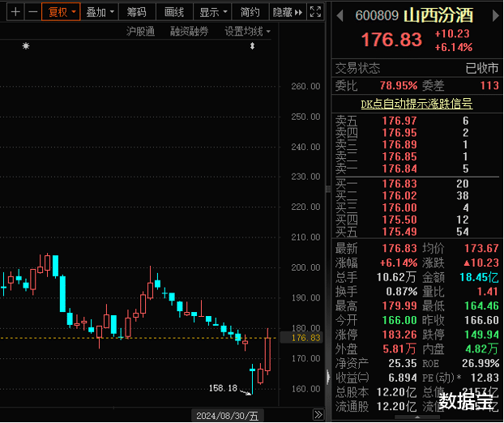This screenshot has width=504, height=423.
Task: Click the 卖一 price 176.84
Action: point(399,169)
